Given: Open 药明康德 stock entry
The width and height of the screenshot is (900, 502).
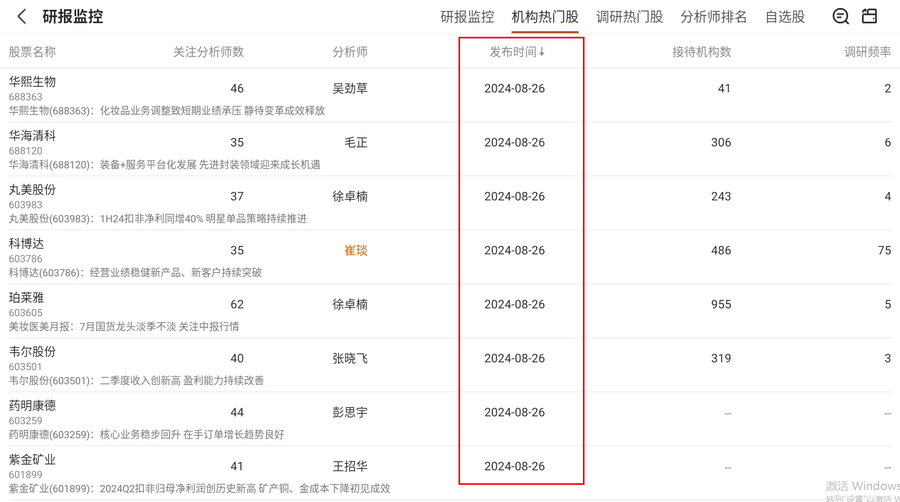Looking at the screenshot, I should click(32, 406).
